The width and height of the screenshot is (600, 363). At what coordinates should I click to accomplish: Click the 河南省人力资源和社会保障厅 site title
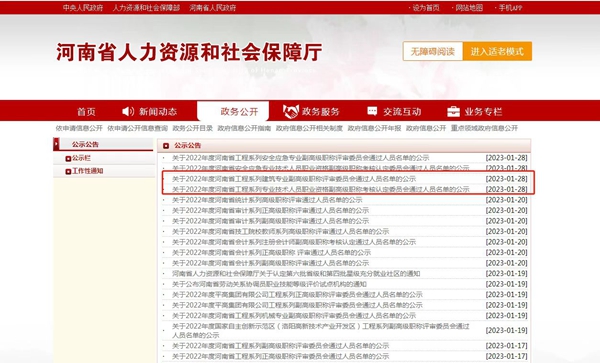click(189, 52)
